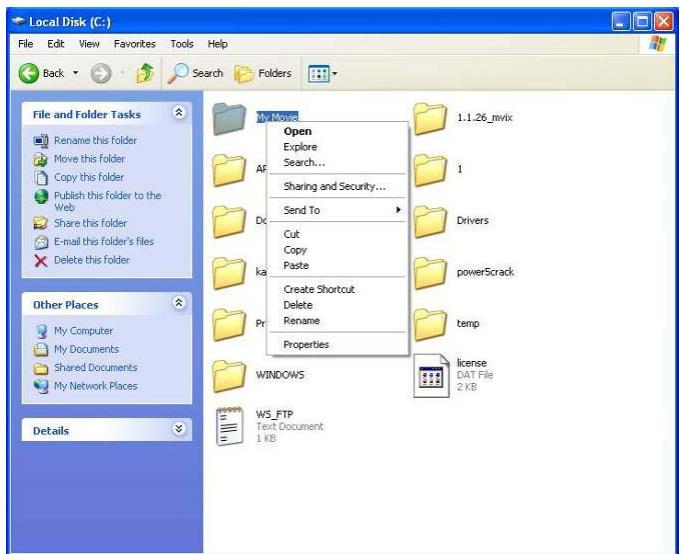Select the temp folder icon

[x=430, y=324]
